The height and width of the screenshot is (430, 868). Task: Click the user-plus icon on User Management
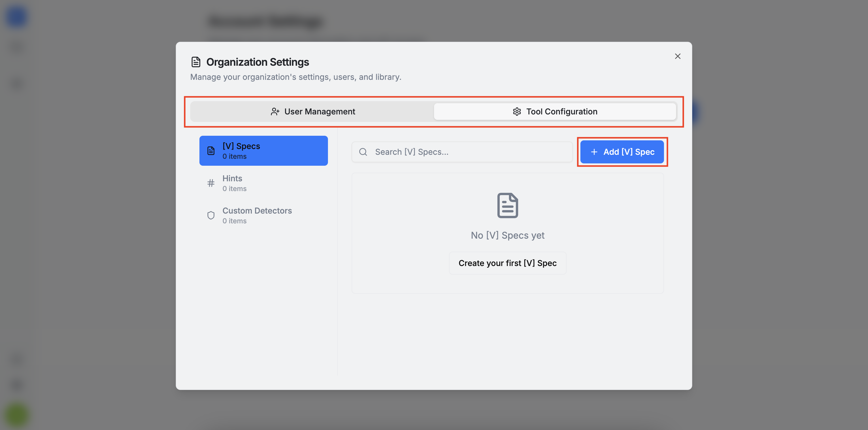(x=275, y=112)
